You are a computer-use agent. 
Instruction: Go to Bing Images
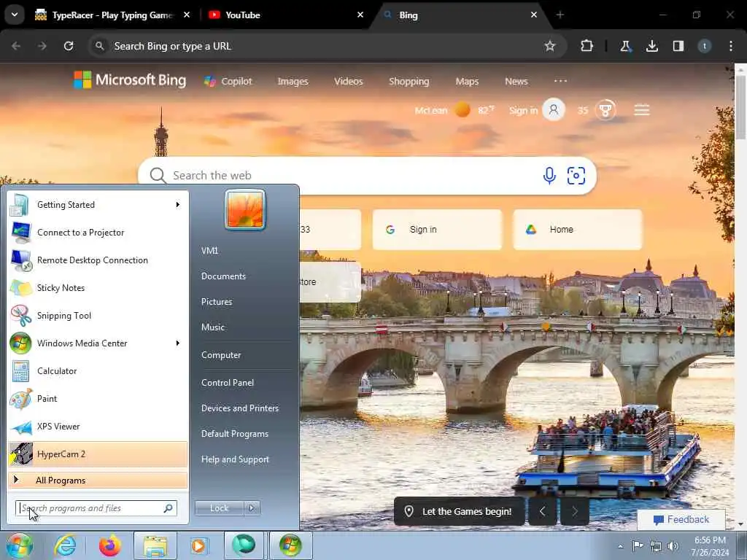tap(293, 82)
